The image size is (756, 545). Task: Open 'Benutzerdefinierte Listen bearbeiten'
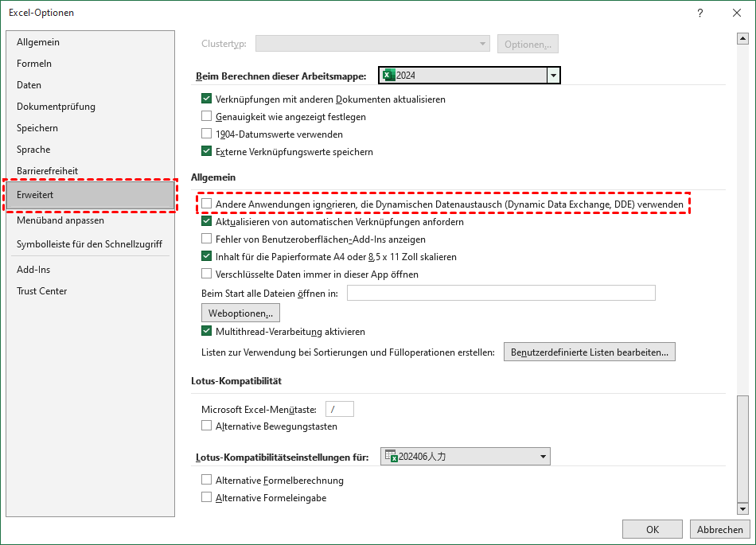click(x=590, y=352)
